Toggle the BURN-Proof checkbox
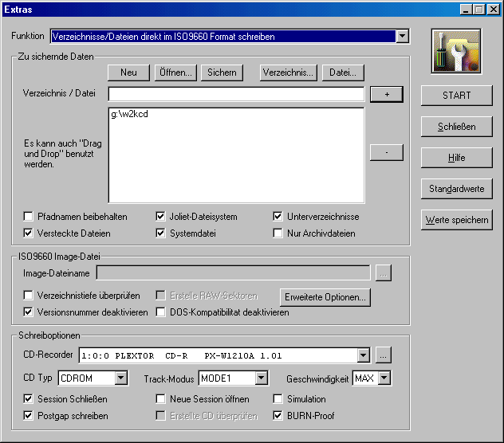The width and height of the screenshot is (504, 443). click(278, 416)
